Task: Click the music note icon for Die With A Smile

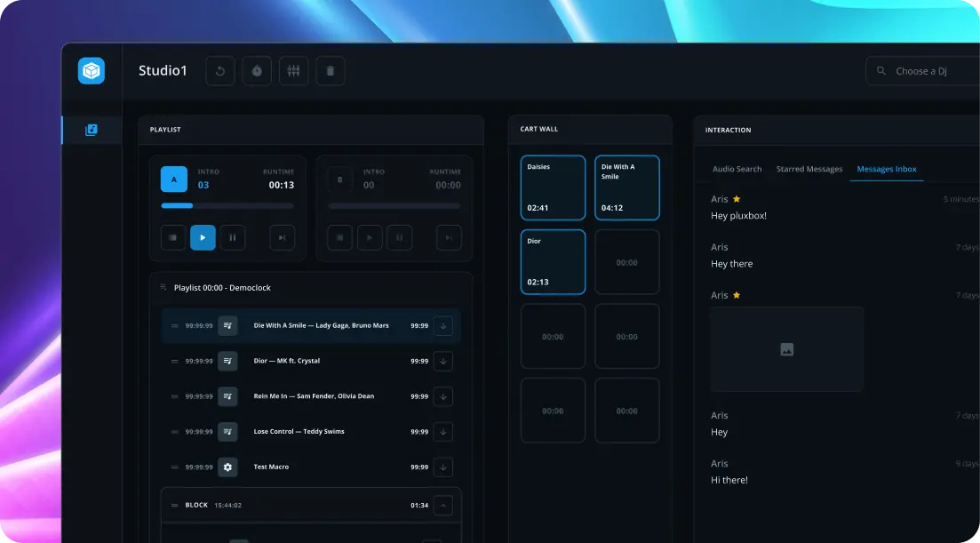Action: pos(227,325)
